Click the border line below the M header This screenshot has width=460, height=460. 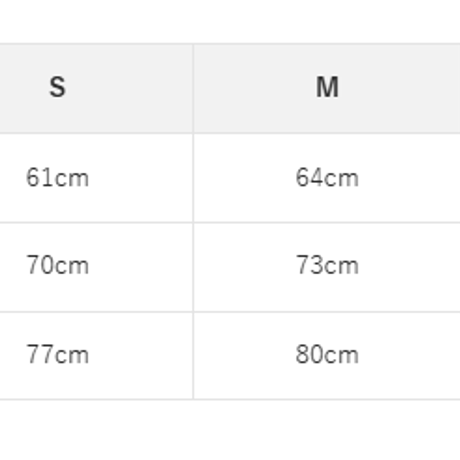pyautogui.click(x=327, y=133)
